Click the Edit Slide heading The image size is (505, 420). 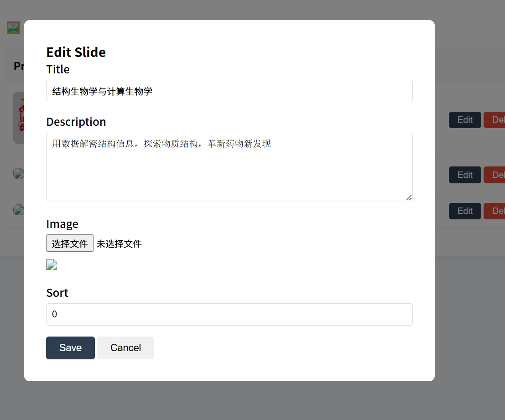click(x=76, y=52)
